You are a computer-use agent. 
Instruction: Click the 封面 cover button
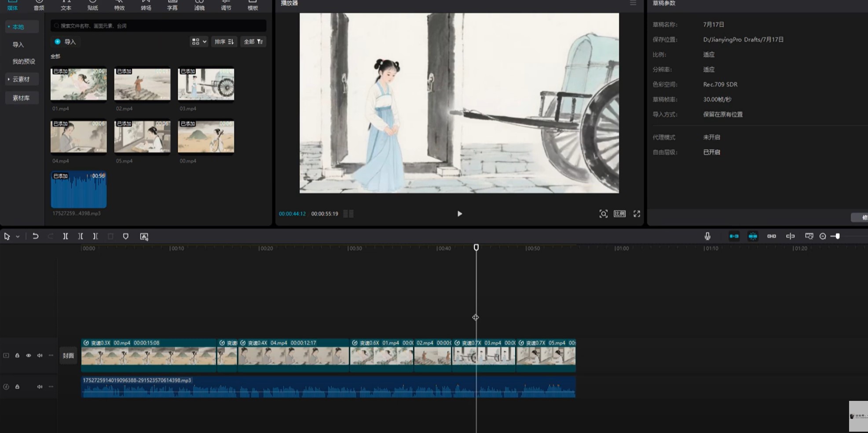tap(68, 356)
